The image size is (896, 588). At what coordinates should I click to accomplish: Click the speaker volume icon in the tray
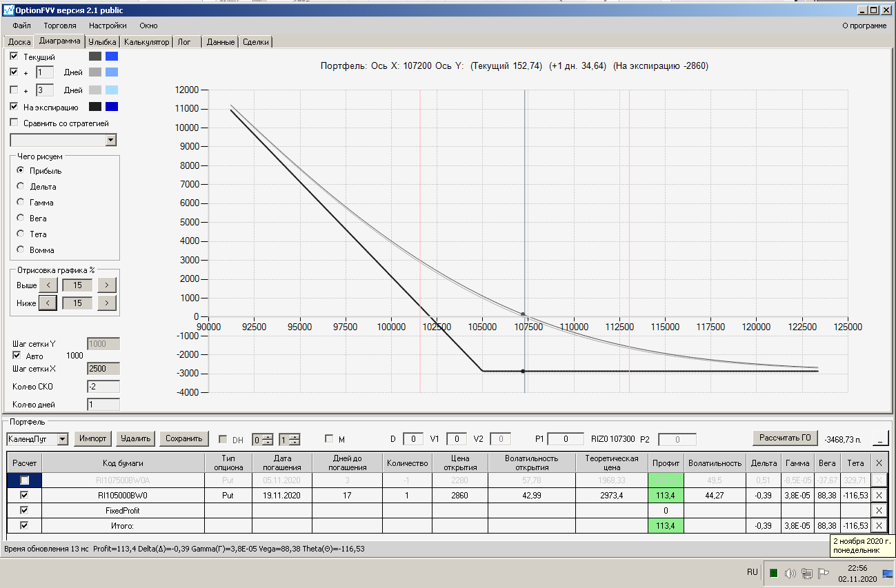click(790, 573)
